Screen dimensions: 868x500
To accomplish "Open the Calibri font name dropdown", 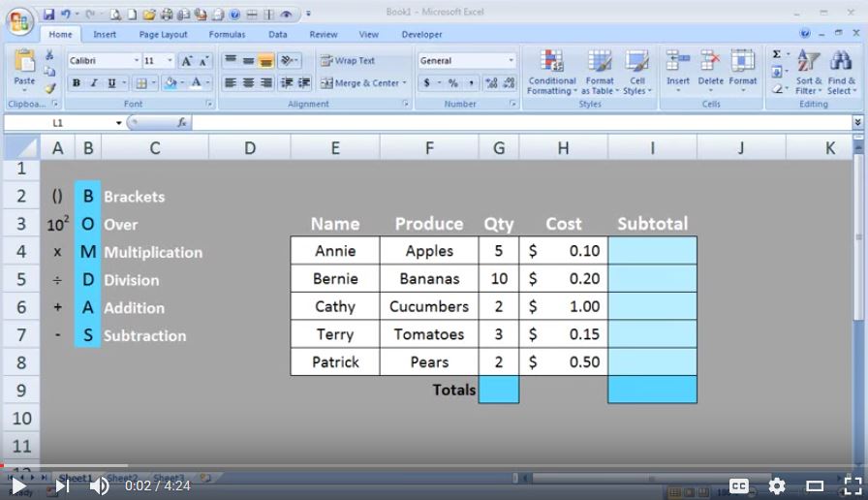I will point(137,60).
